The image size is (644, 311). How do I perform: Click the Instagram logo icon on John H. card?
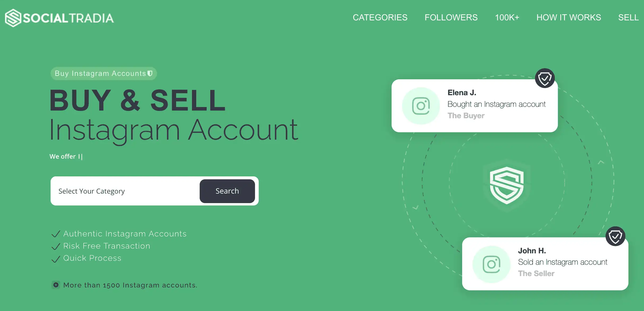[492, 261]
